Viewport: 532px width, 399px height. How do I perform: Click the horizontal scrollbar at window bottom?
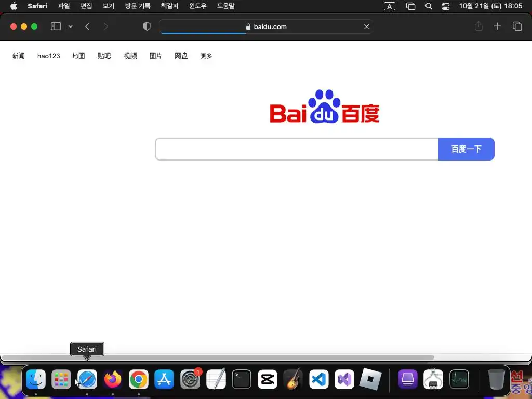217,357
